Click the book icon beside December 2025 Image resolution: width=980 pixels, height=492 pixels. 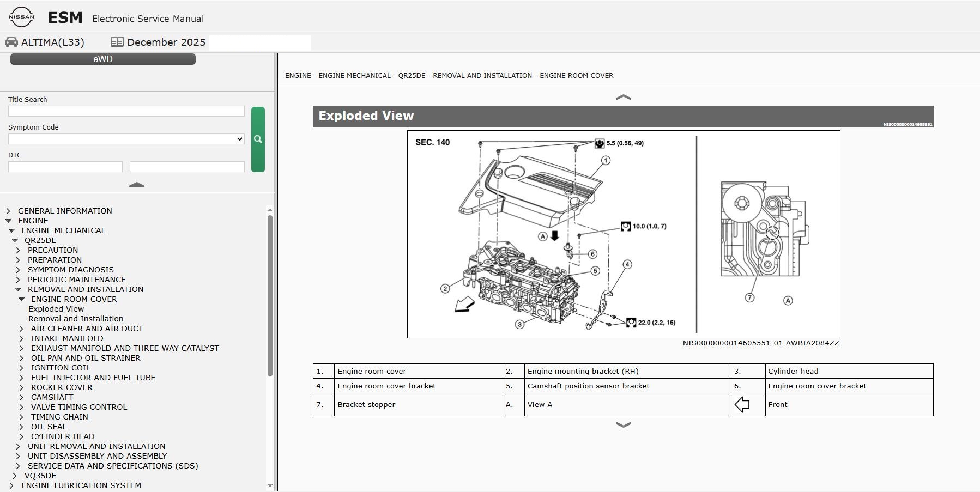[x=117, y=42]
